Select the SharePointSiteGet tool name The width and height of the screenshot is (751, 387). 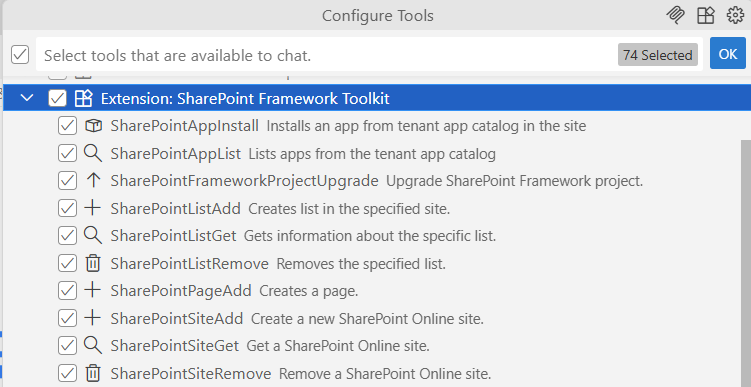tap(174, 346)
